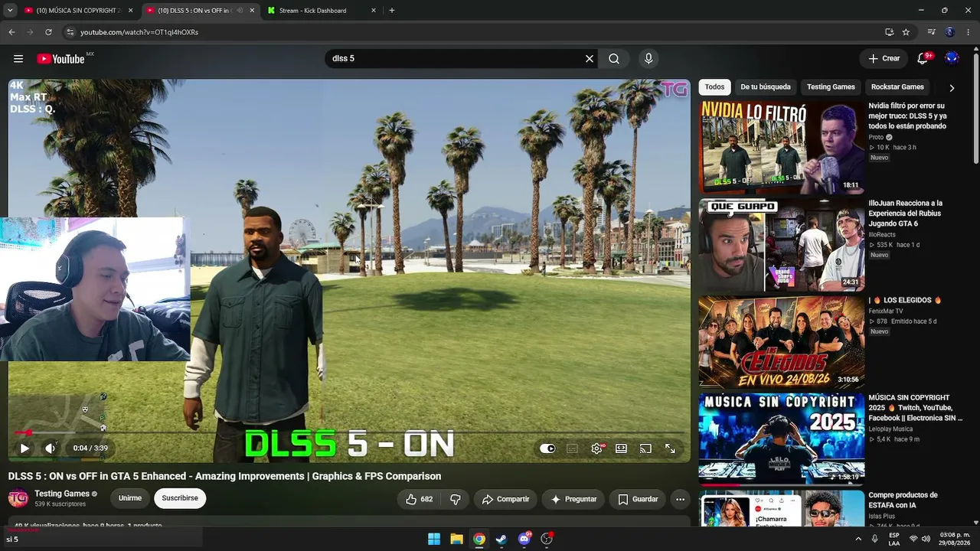Open the media controls in Chrome's toolbar
Image resolution: width=980 pixels, height=551 pixels.
coord(931,32)
